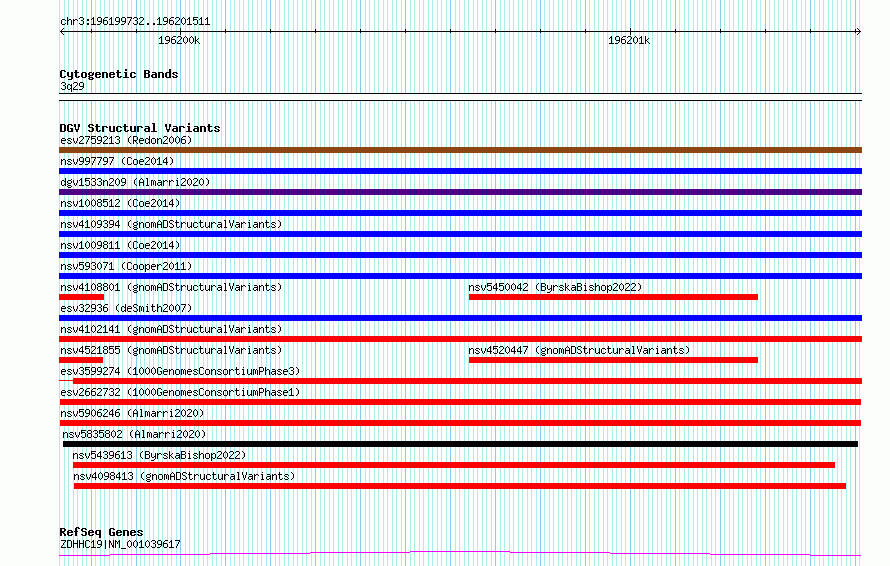The width and height of the screenshot is (890, 566).
Task: Click the ZDHHC19|NM_001039617 gene label
Action: tap(120, 544)
